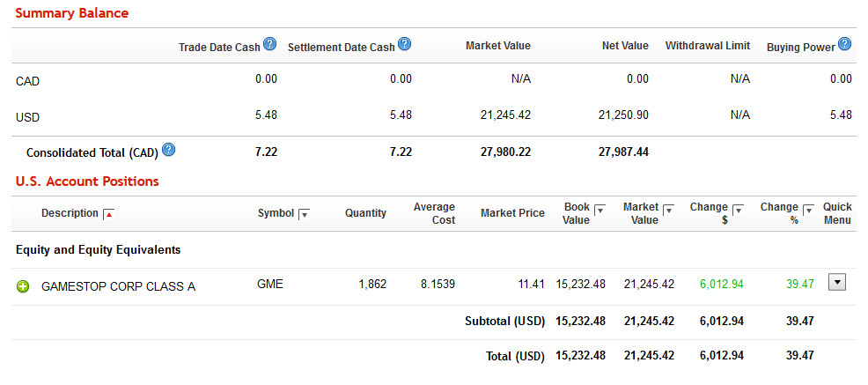
Task: Open Buying Power help icon
Action: [844, 44]
